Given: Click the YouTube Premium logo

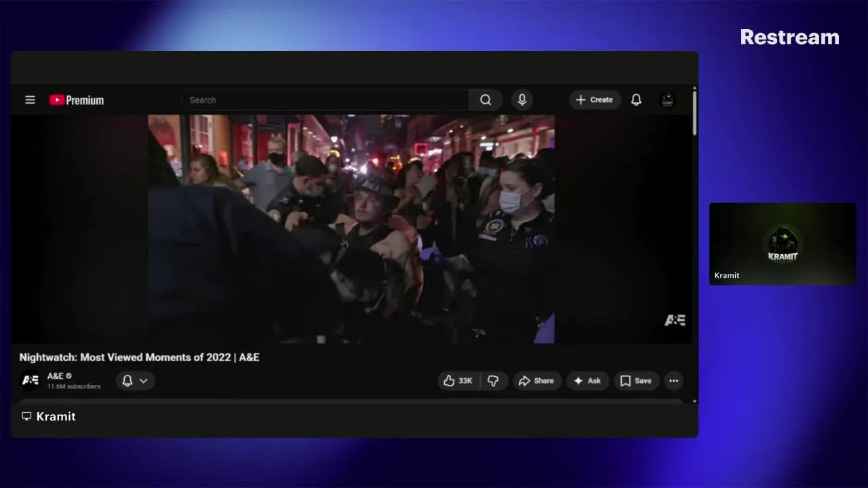Looking at the screenshot, I should (x=77, y=100).
